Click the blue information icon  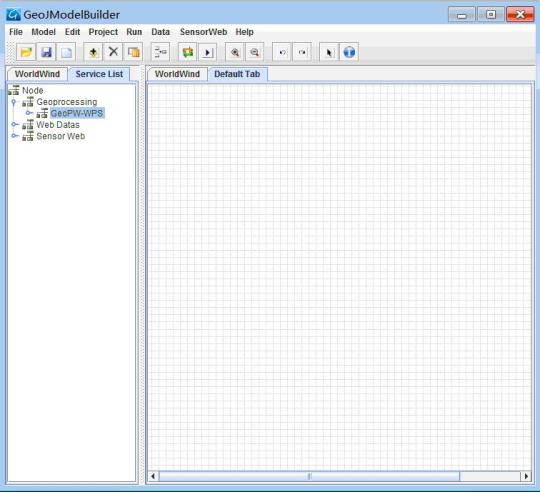tap(349, 52)
